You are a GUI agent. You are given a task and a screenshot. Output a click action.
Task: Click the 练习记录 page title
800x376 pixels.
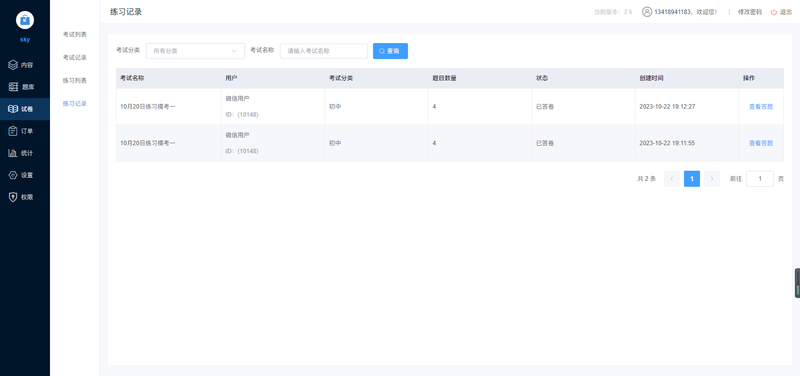(126, 12)
